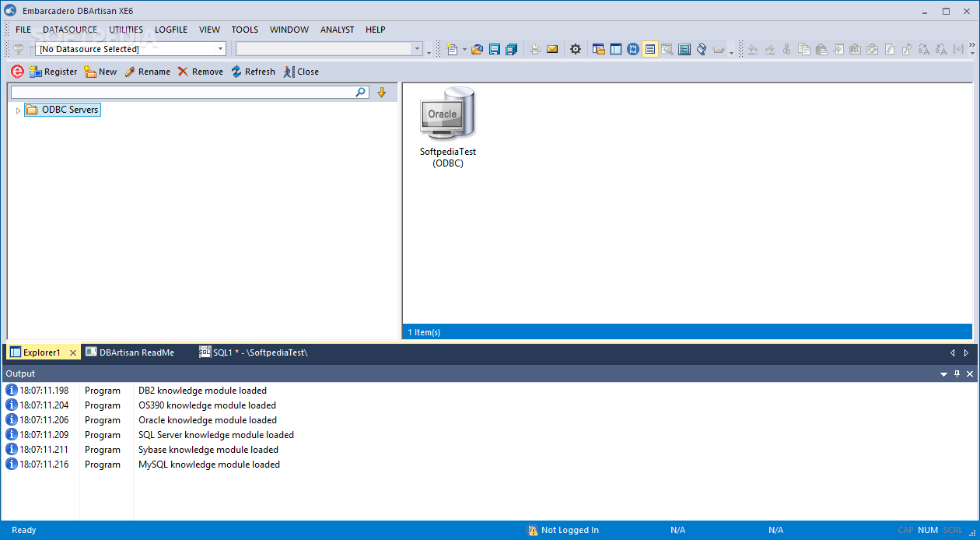Click into the explorer search field
The image size is (980, 540).
tap(183, 92)
